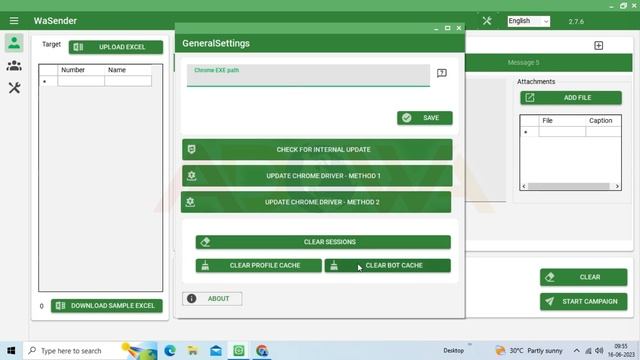Click the attachments horizontal scrollbar right arrow
The height and width of the screenshot is (360, 640).
point(617,187)
